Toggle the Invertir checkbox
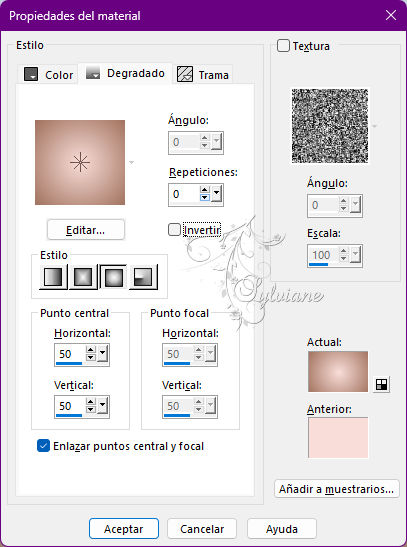407x547 pixels. [x=174, y=230]
